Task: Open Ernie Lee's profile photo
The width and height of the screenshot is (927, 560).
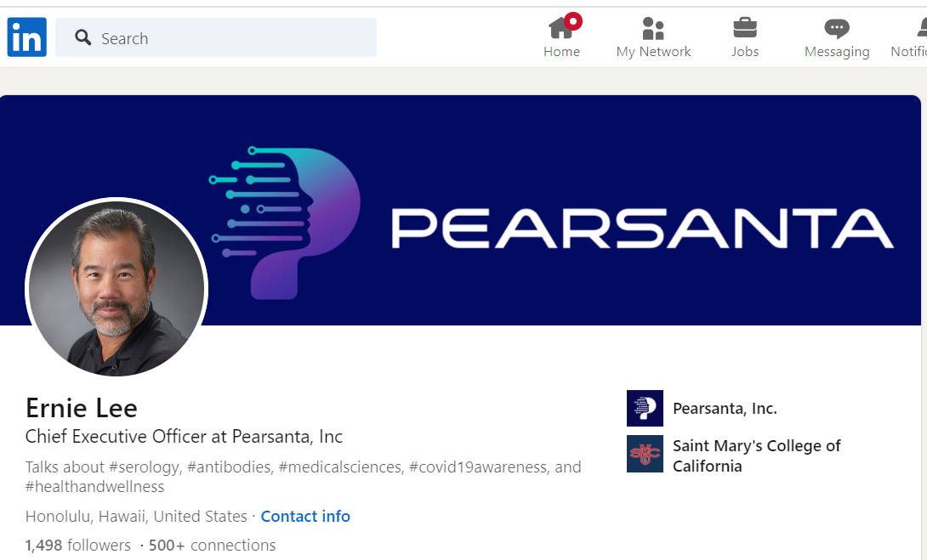Action: click(x=117, y=289)
